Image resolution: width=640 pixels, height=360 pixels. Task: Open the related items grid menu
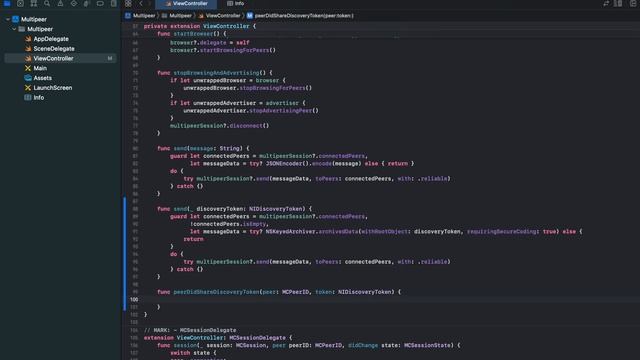128,3
